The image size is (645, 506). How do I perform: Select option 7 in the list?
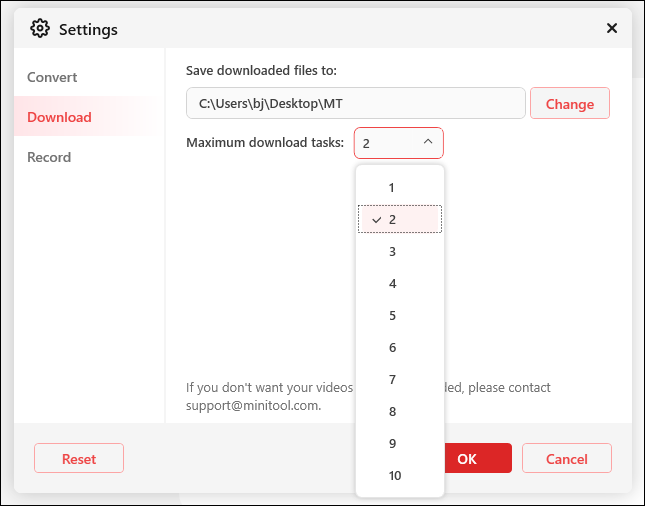pyautogui.click(x=399, y=379)
